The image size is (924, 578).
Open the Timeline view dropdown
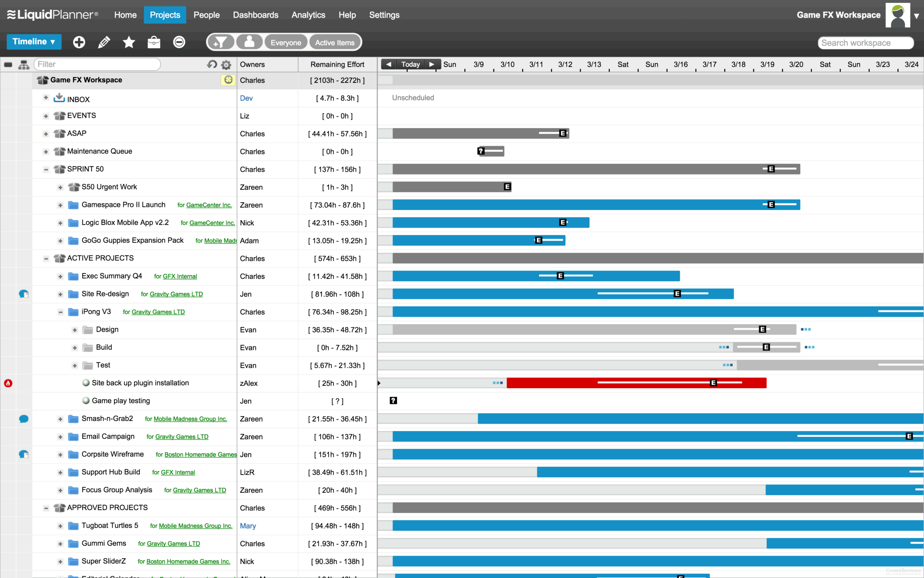click(x=34, y=42)
